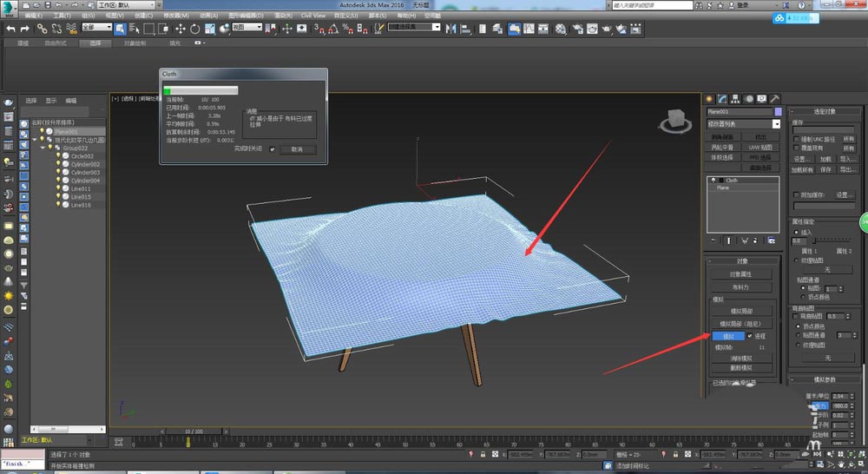The image size is (868, 474).
Task: Select the Move transform tool
Action: 181,29
